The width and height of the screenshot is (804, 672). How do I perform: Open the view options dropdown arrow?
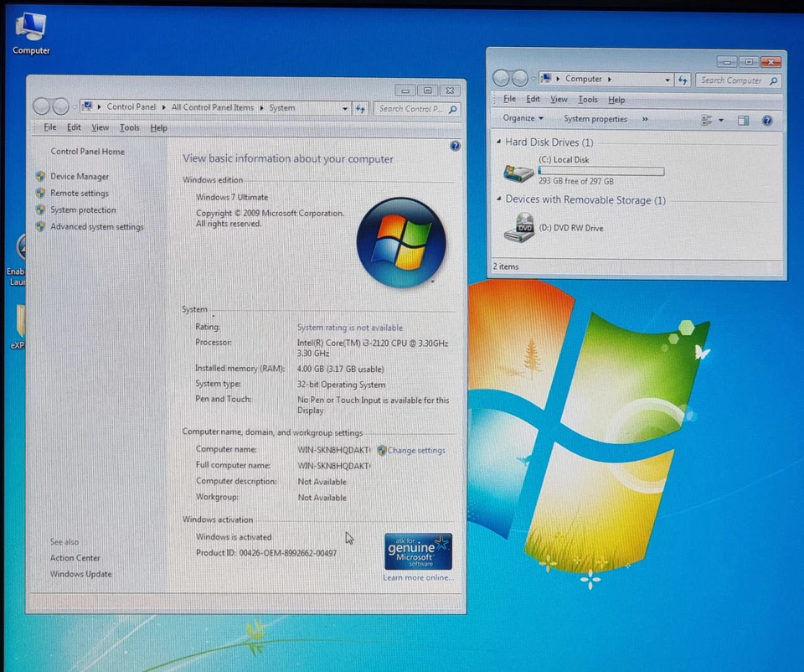coord(721,120)
